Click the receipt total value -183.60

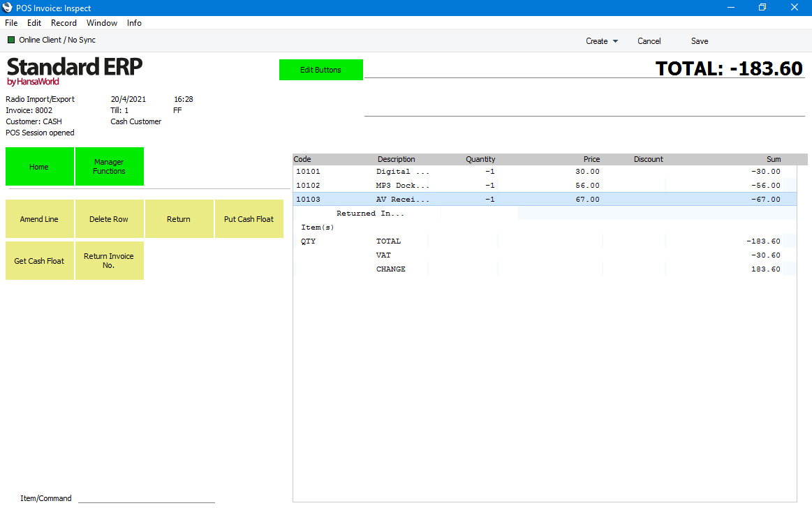tap(763, 241)
